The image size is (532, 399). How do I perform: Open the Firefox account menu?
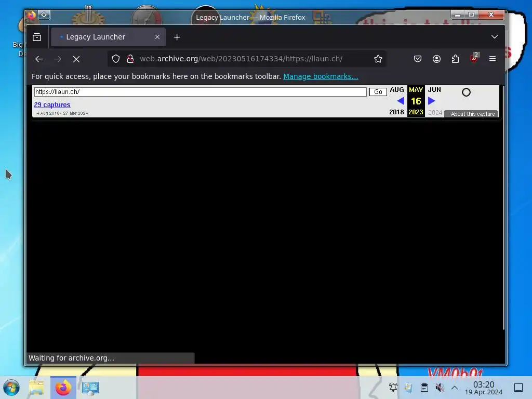436,59
